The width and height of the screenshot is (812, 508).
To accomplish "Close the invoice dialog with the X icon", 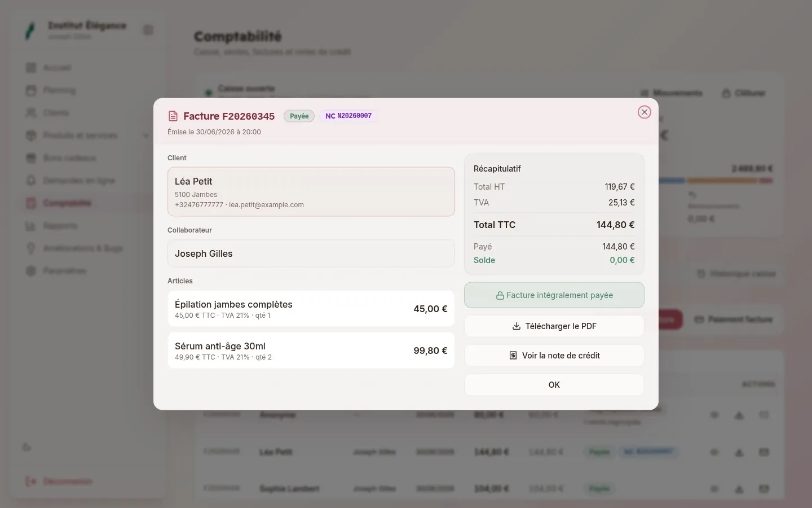I will point(645,112).
